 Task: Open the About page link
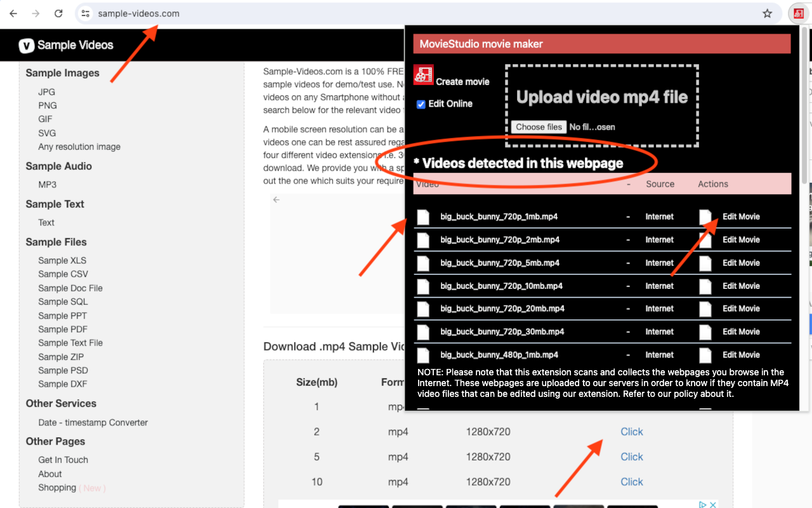50,474
